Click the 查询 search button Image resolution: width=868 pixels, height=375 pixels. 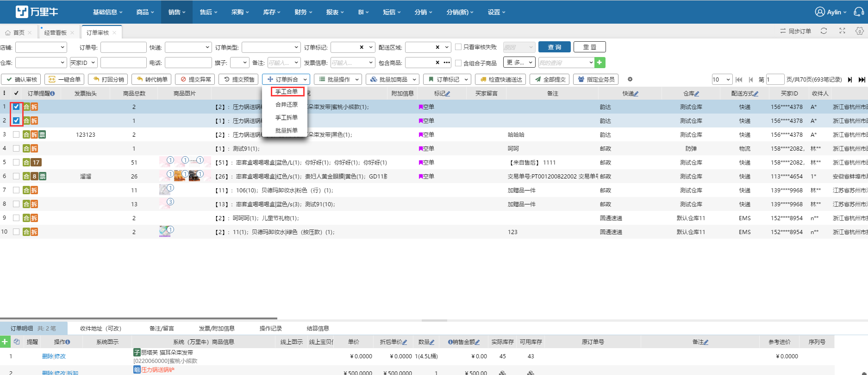tap(555, 47)
